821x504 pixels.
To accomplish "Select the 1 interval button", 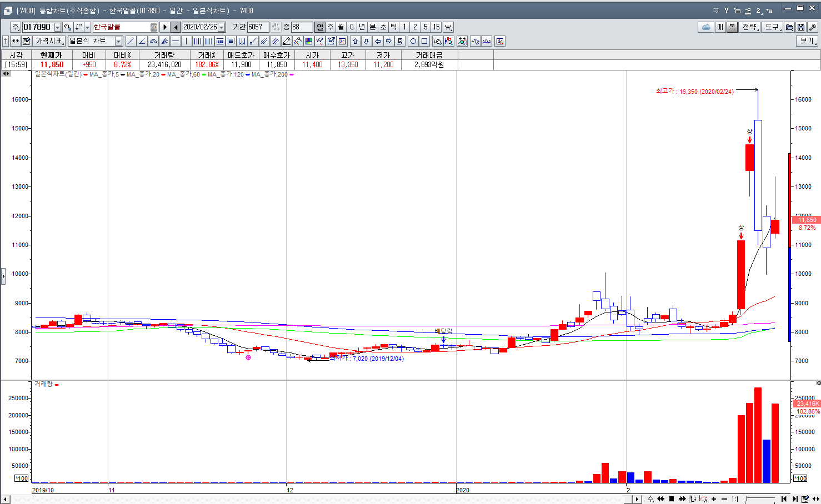I will tap(404, 27).
